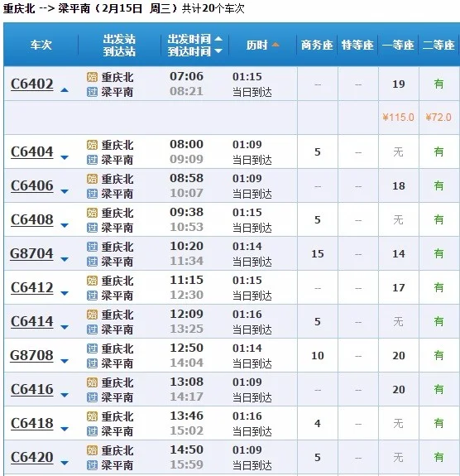Click the 商务座 column header
The height and width of the screenshot is (476, 460).
[x=317, y=45]
